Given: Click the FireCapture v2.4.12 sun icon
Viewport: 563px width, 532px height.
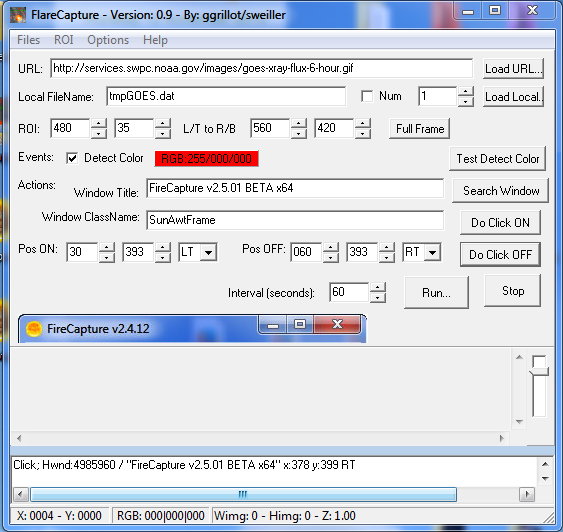Looking at the screenshot, I should [34, 328].
